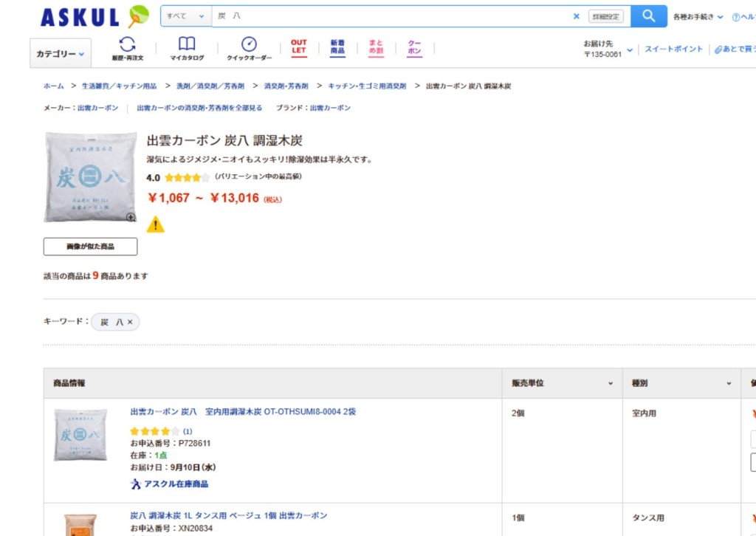Open 消臭剤・芳香剤 breadcrumb

click(x=286, y=86)
